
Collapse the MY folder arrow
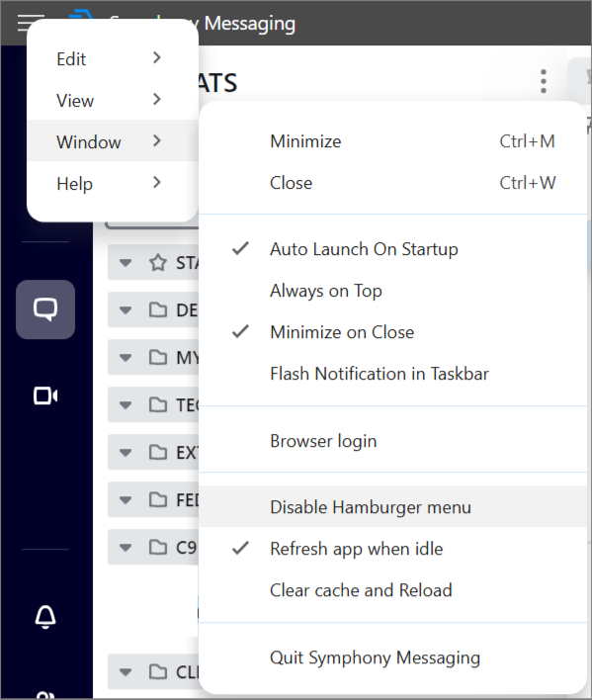[126, 358]
